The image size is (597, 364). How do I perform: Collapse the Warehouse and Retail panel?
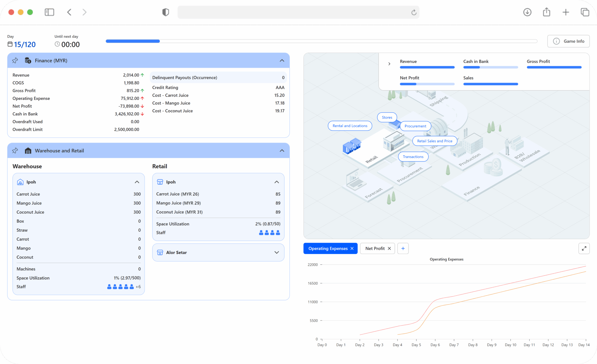pos(282,150)
